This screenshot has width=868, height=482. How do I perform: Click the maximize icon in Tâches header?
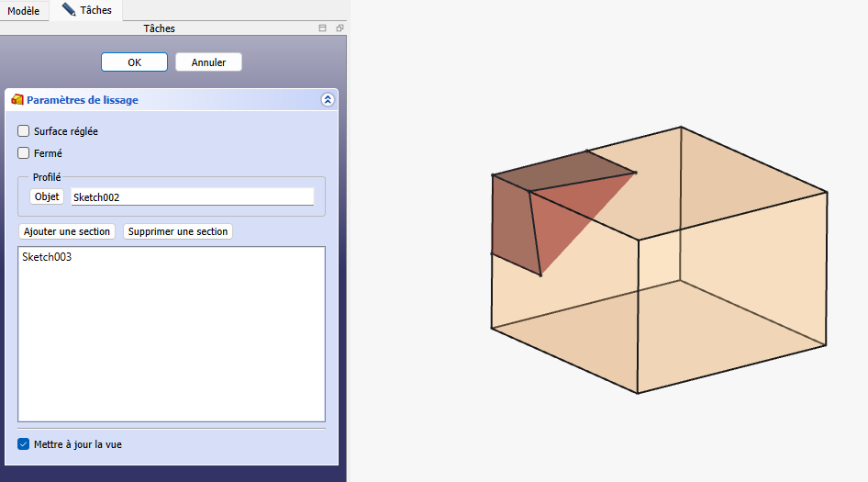pos(322,28)
